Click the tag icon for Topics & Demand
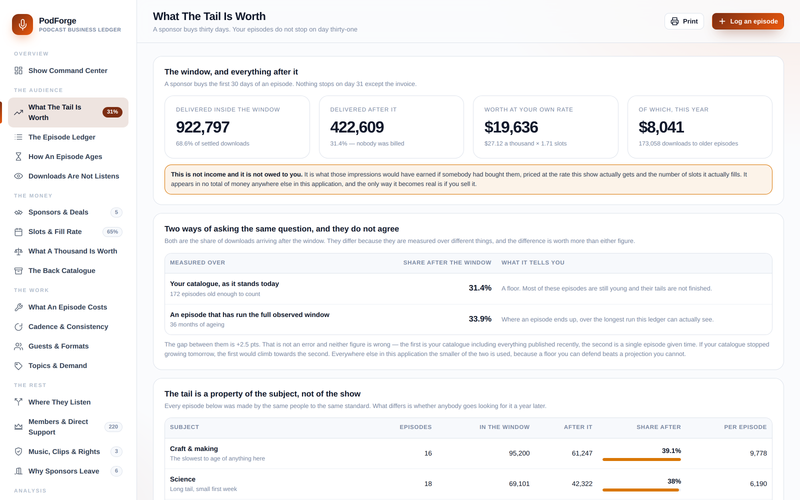Screen dimensions: 800x500 pyautogui.click(x=18, y=366)
